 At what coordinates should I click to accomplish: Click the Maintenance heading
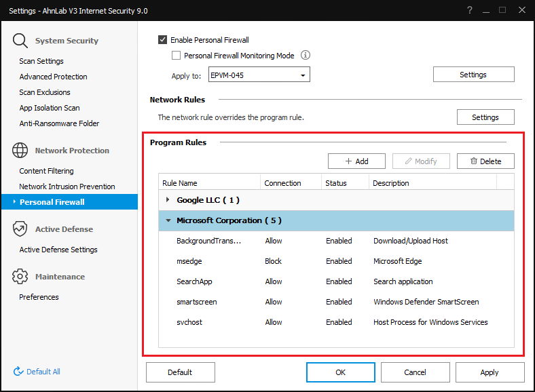60,277
